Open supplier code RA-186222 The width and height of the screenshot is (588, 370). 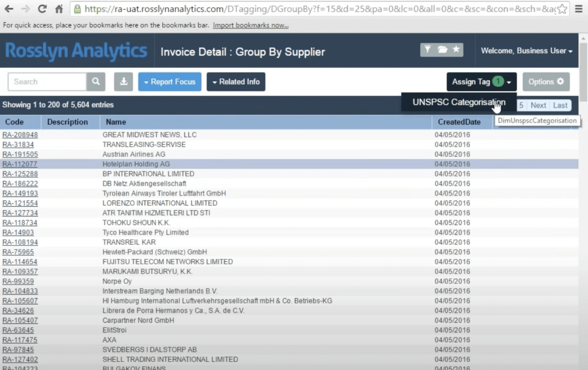click(20, 184)
